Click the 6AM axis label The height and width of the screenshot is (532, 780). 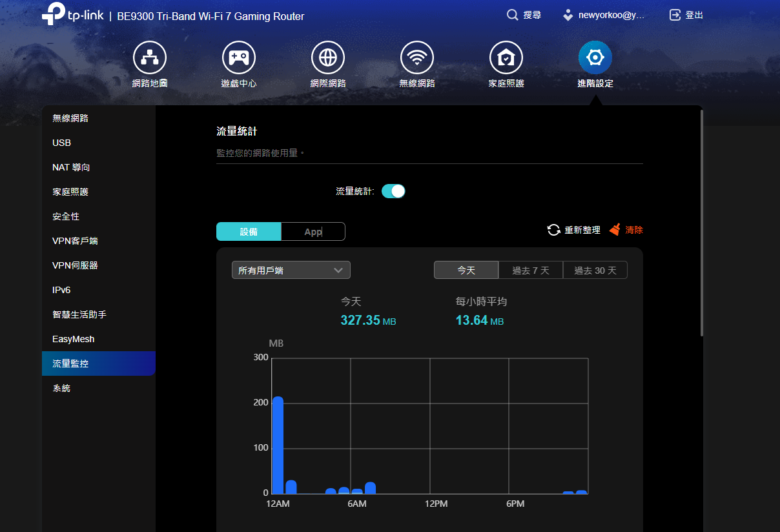coord(357,504)
